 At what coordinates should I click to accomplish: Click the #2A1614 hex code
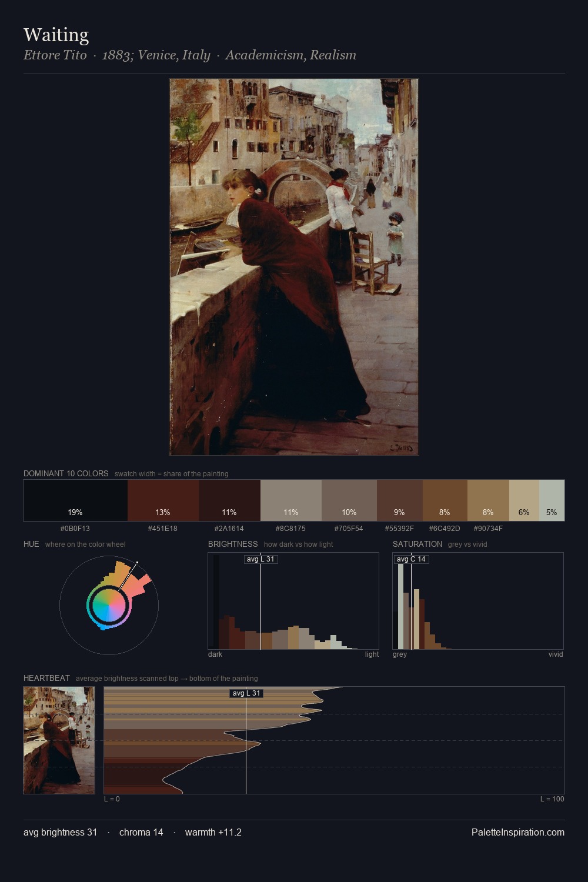tap(229, 529)
